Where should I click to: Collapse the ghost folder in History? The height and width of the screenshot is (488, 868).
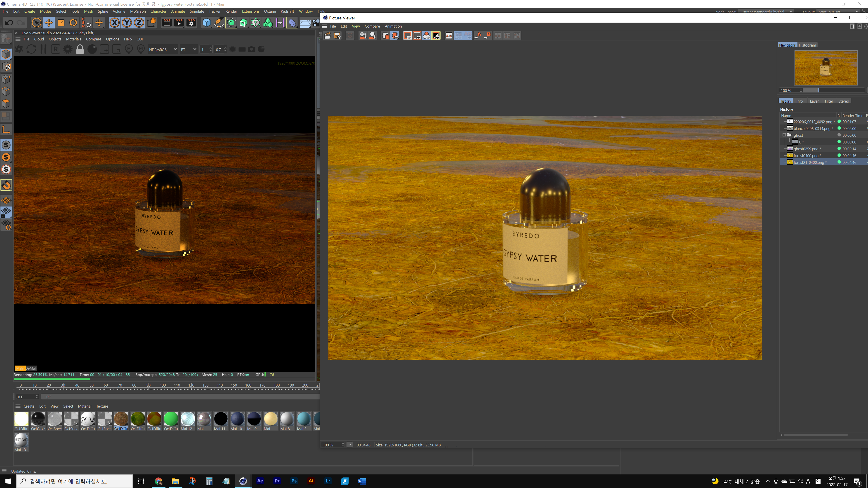(x=784, y=135)
